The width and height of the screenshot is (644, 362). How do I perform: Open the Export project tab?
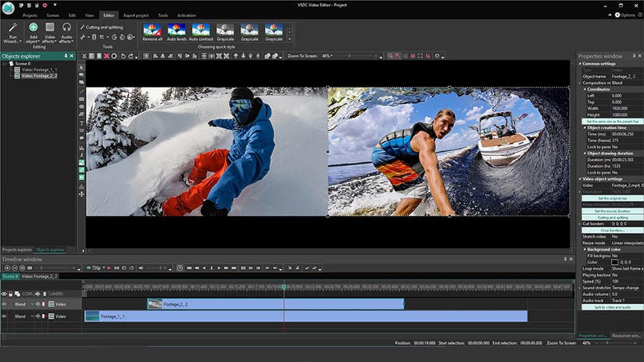click(136, 16)
